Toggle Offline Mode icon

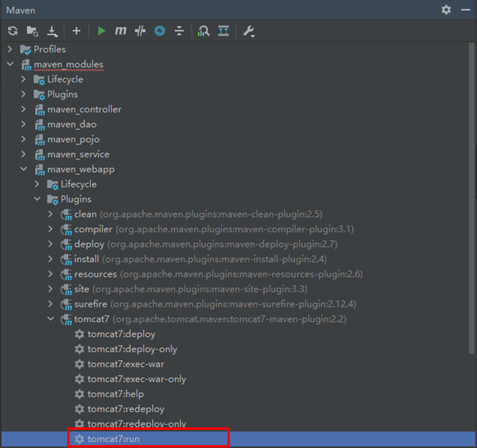[140, 31]
